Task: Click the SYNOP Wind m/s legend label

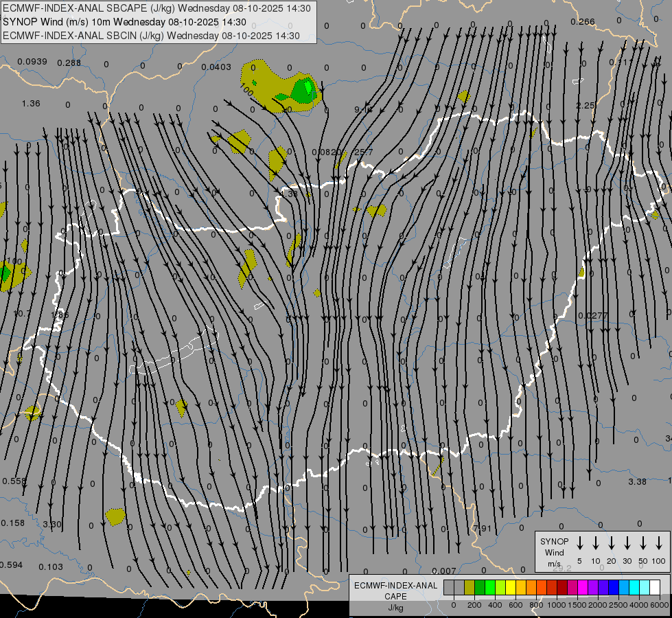Action: [554, 552]
